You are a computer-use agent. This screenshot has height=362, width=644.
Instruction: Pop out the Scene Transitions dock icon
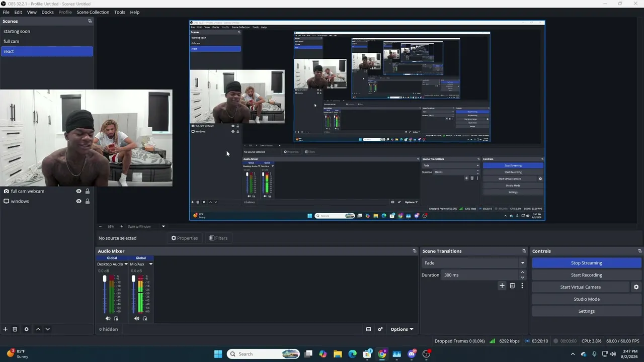point(524,251)
